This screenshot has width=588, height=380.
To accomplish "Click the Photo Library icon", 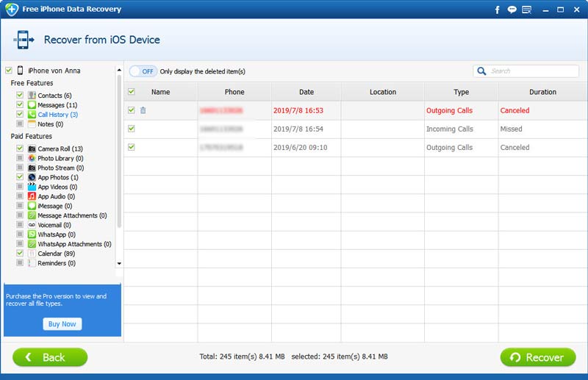I will [x=32, y=158].
